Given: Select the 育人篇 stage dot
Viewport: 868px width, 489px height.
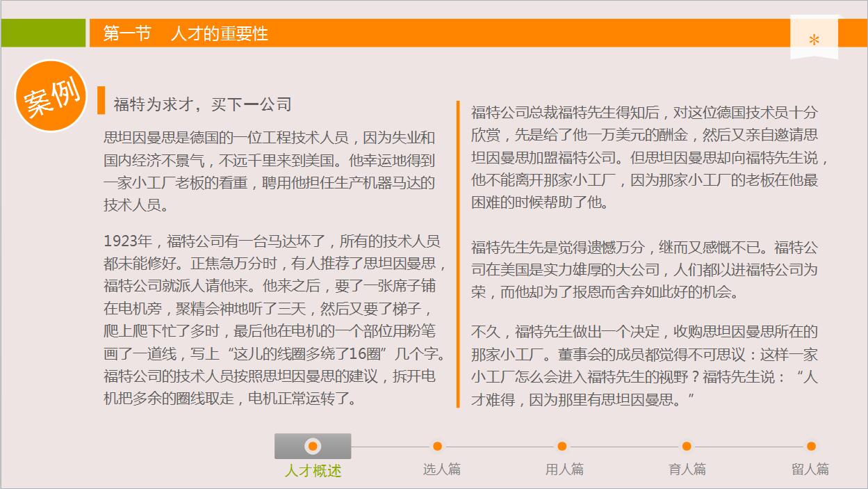Looking at the screenshot, I should click(686, 448).
